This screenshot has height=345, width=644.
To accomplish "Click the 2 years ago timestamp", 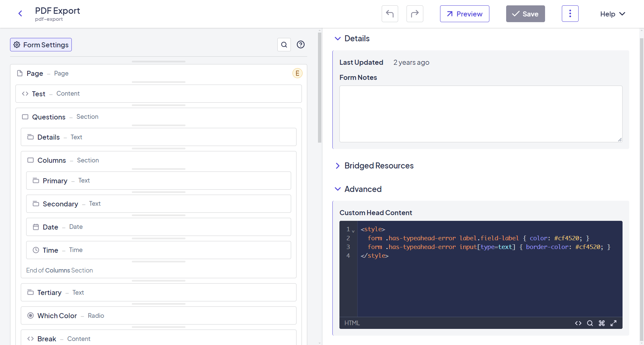I will (411, 62).
